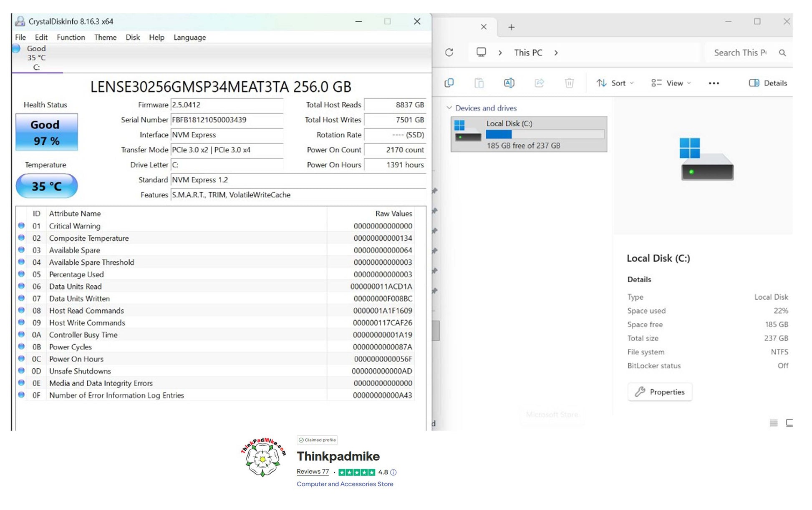Click the delete trash icon

(x=569, y=83)
